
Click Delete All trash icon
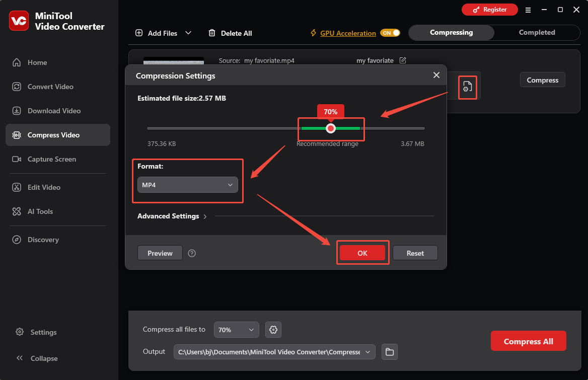212,33
